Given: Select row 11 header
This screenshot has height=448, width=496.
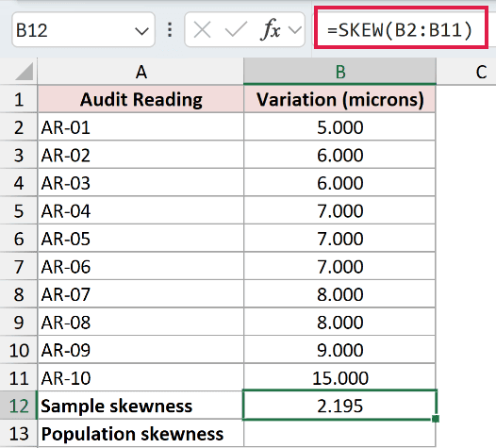Looking at the screenshot, I should click(19, 378).
